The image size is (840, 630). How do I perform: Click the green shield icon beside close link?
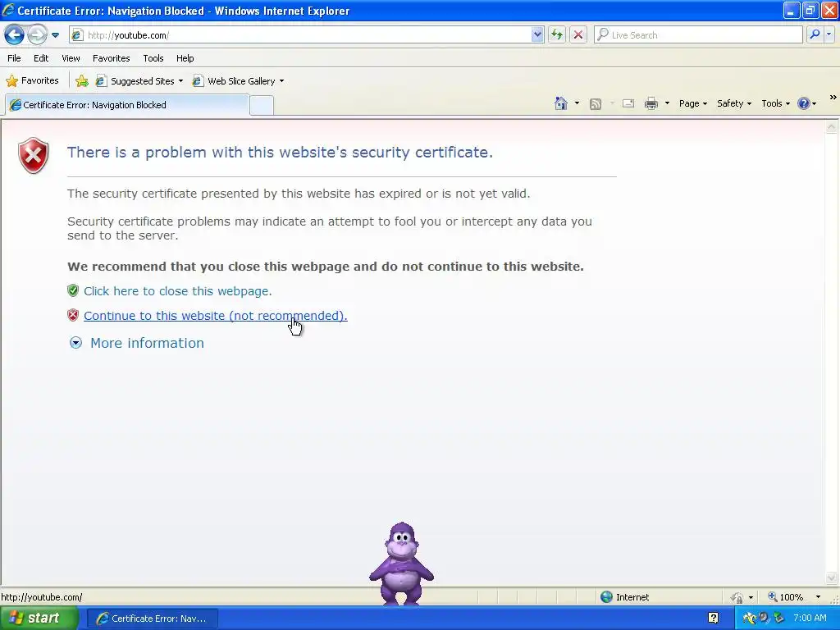coord(73,290)
